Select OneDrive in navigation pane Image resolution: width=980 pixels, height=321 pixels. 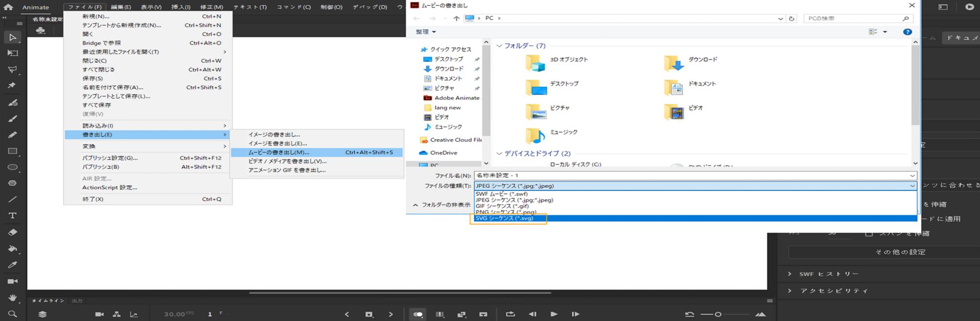(438, 153)
